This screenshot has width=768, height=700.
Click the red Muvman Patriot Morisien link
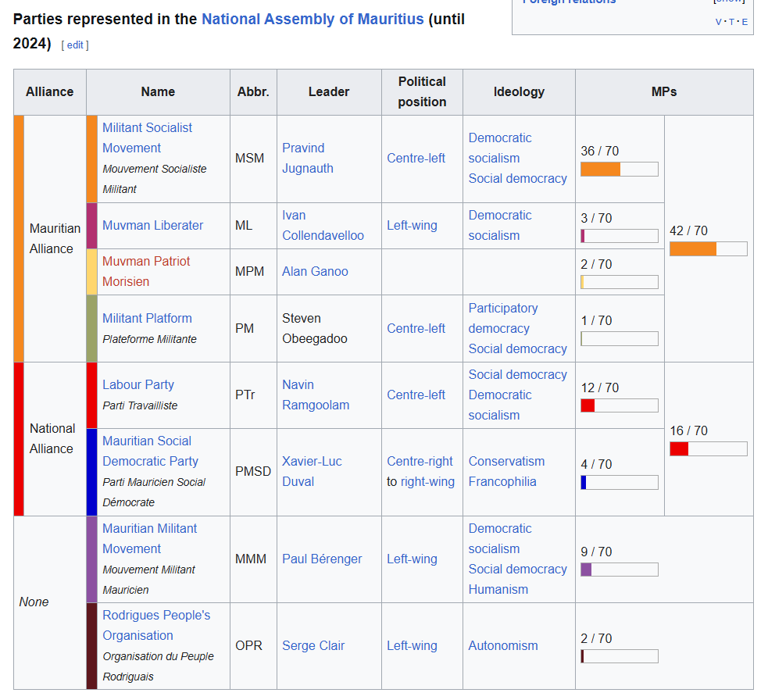(x=145, y=271)
